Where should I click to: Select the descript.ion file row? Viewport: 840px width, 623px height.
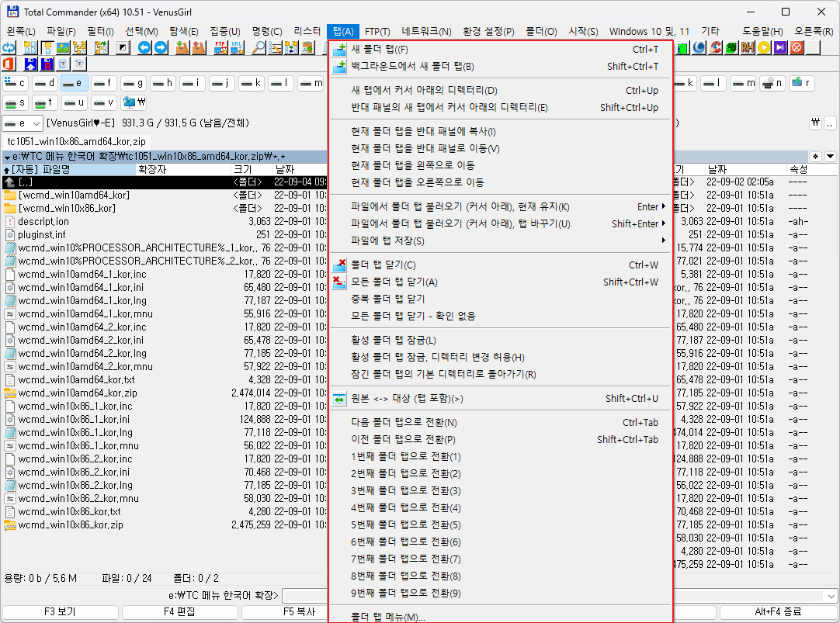165,222
